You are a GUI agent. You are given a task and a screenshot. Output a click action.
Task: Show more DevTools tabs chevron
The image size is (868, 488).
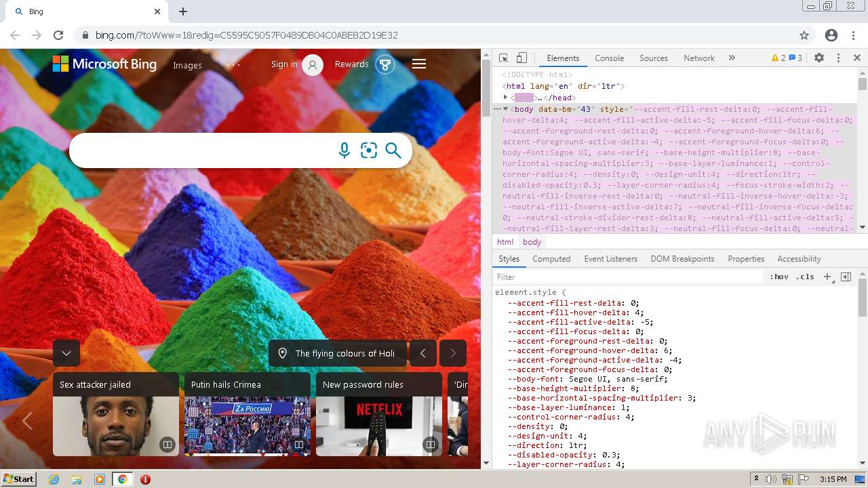pos(732,58)
